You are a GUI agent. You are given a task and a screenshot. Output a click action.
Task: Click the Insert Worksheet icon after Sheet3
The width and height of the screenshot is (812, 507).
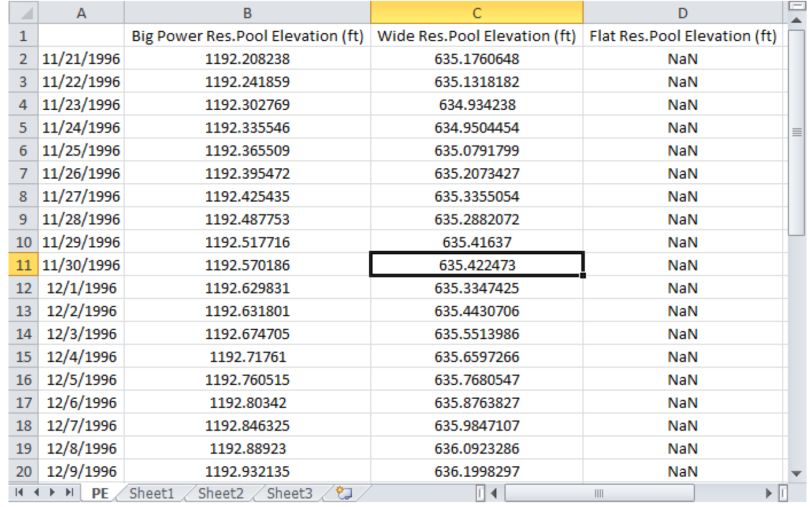[344, 493]
